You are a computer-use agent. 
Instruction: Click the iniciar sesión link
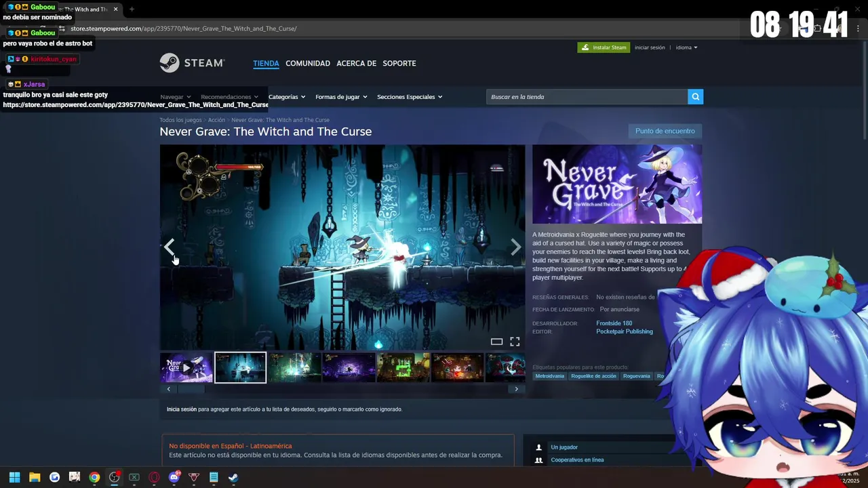tap(650, 47)
